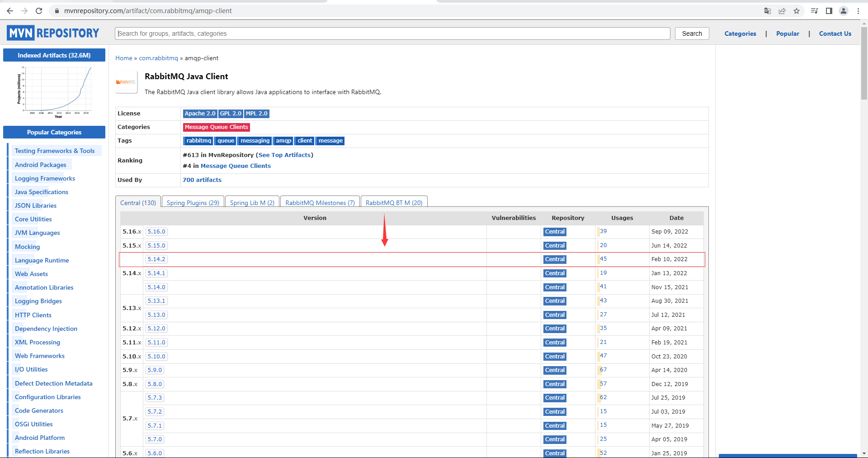The width and height of the screenshot is (868, 458).
Task: Open the indexed artifacts growth chart
Action: point(54,92)
